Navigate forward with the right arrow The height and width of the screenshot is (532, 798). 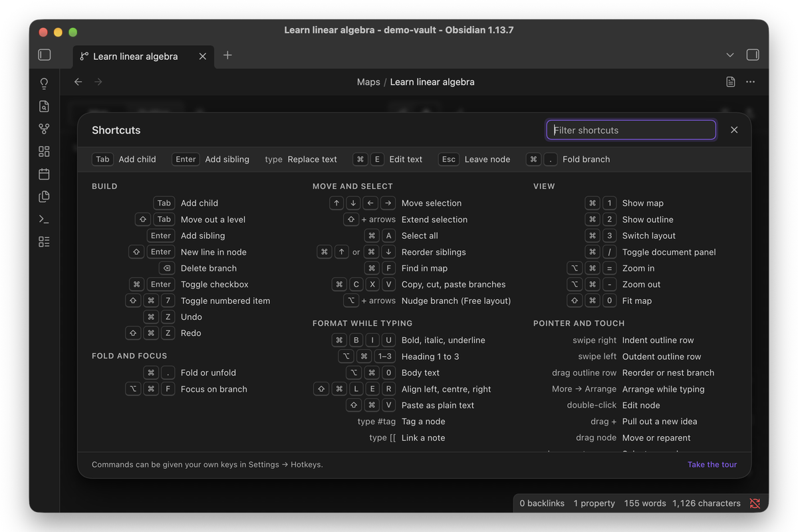[98, 82]
